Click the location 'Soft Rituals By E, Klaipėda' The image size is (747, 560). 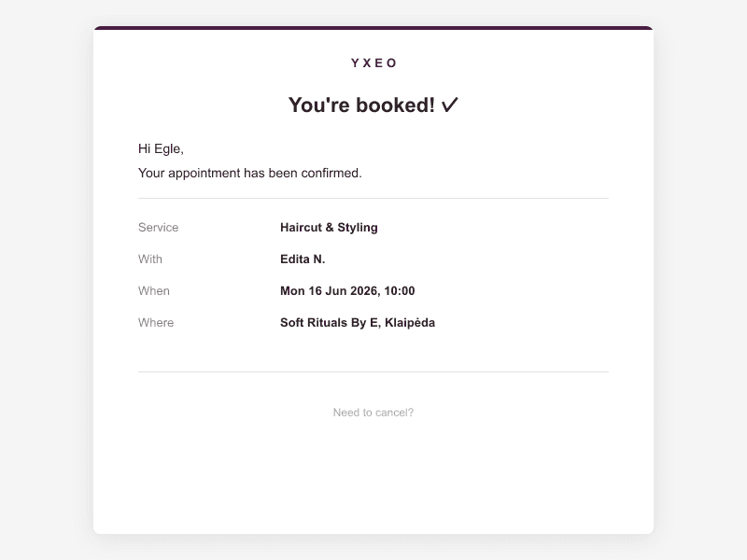pos(358,323)
